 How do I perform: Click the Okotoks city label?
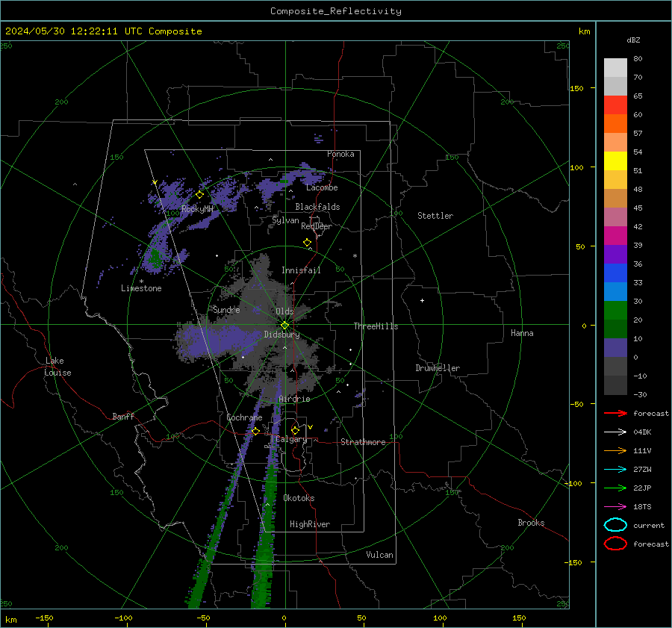(x=299, y=498)
